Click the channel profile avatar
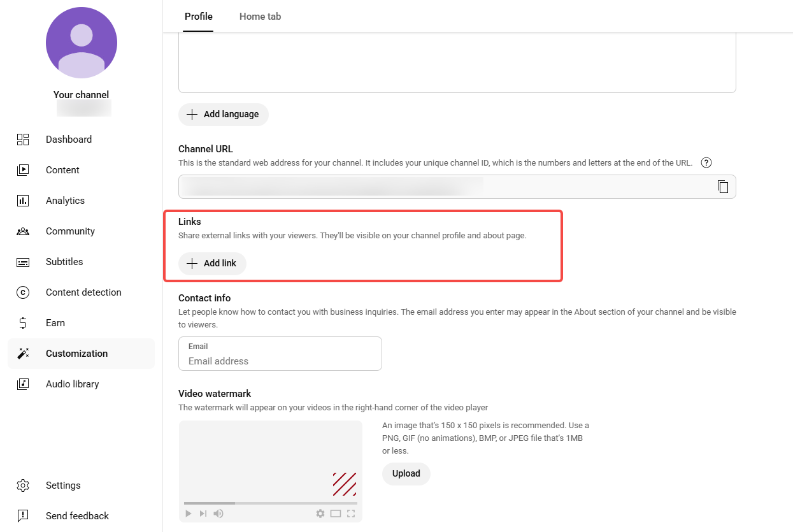Image resolution: width=793 pixels, height=532 pixels. coord(82,43)
